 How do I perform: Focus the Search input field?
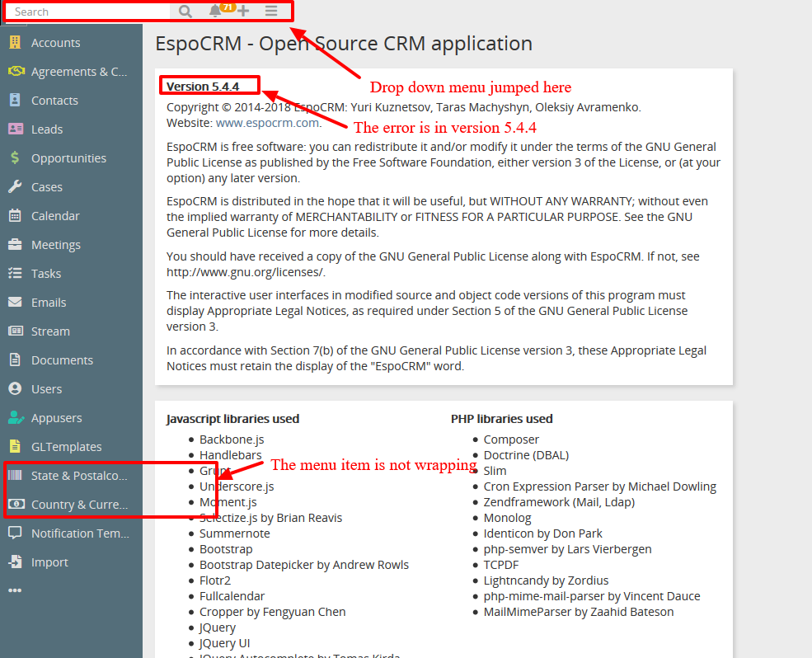87,12
